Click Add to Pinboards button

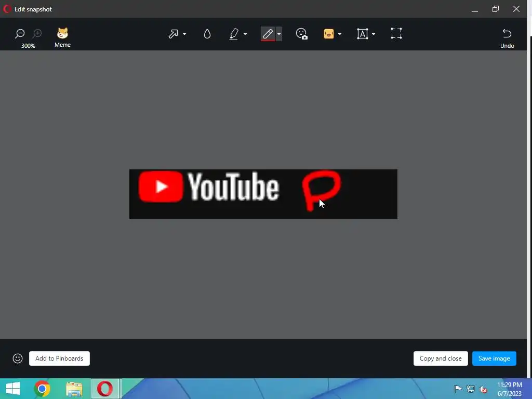59,358
